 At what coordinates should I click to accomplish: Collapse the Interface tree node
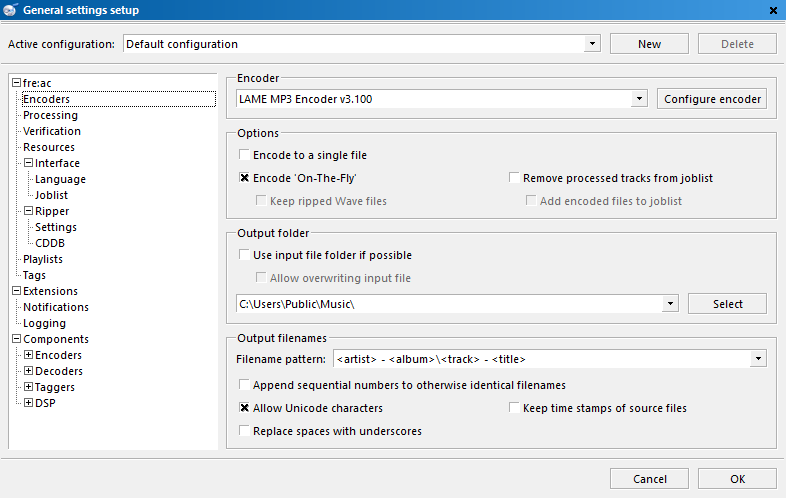(29, 163)
